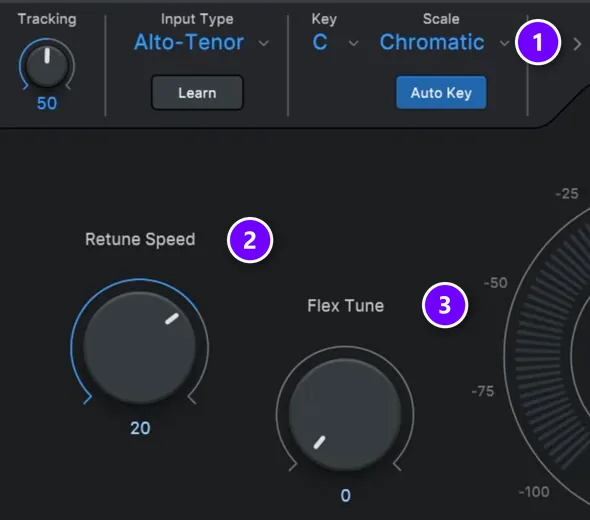Click the -75 mark on the pitch meter
Image resolution: width=590 pixels, height=520 pixels.
coord(483,391)
